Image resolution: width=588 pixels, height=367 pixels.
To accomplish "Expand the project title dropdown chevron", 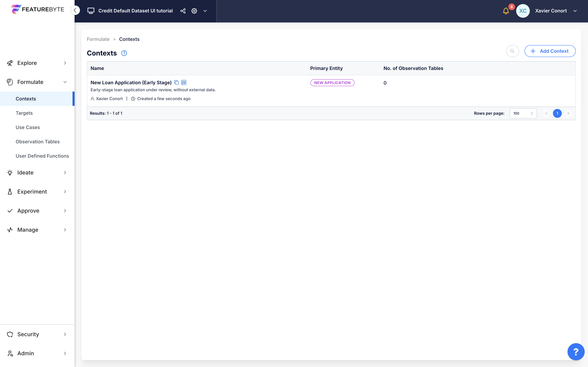I will pos(205,11).
